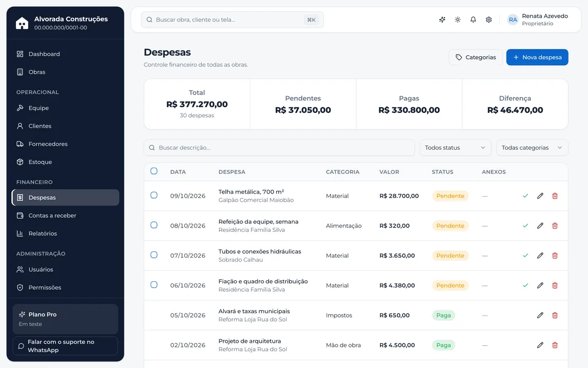Navigate to Contas a receber
This screenshot has width=588, height=368.
65,216
